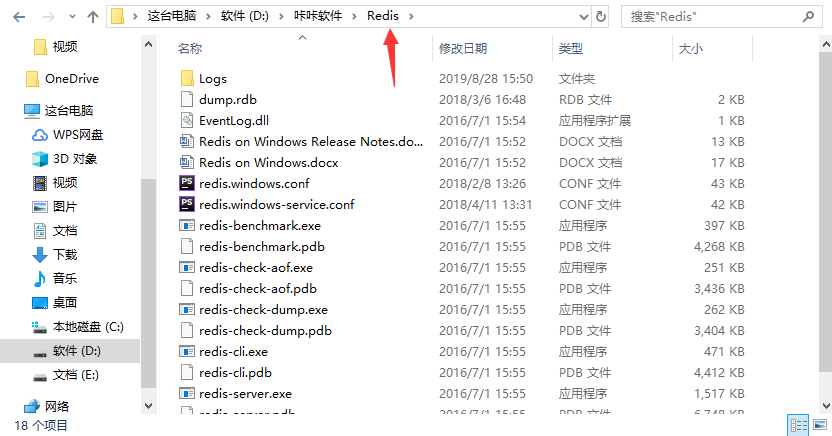Select redis-cli.exe icon

[x=187, y=351]
